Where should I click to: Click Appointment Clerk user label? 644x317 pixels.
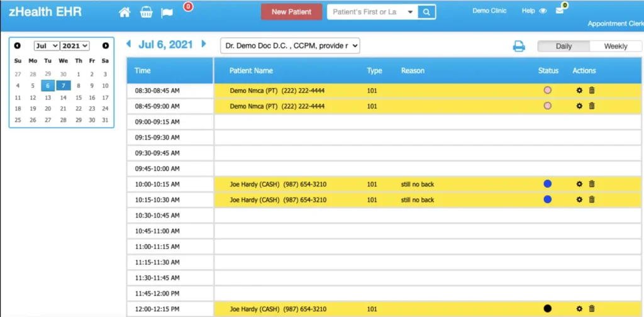pos(616,24)
